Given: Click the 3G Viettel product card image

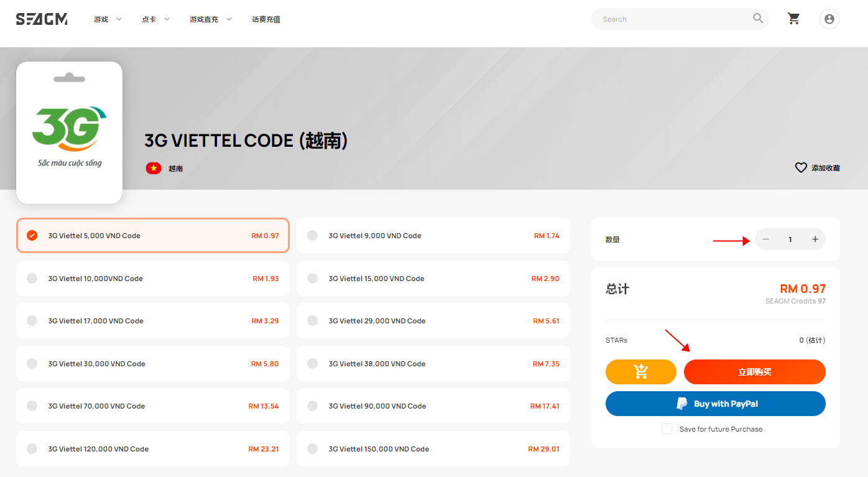Looking at the screenshot, I should point(69,132).
